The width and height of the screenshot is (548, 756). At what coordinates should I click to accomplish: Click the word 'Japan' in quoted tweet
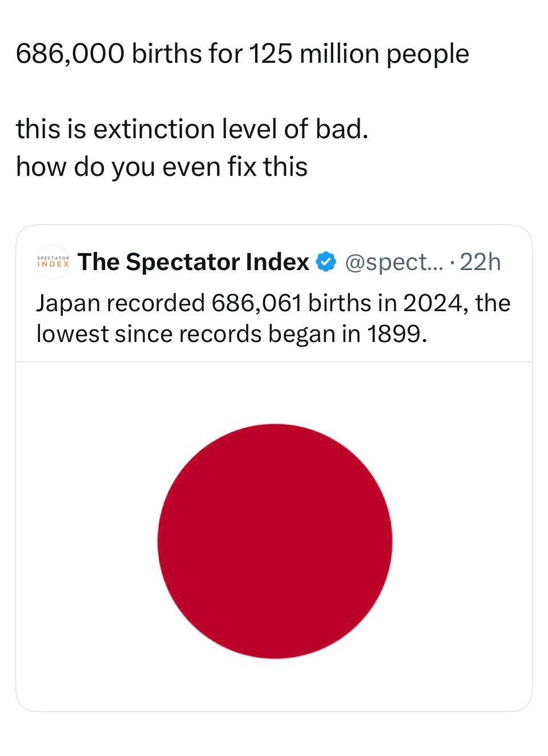point(68,303)
